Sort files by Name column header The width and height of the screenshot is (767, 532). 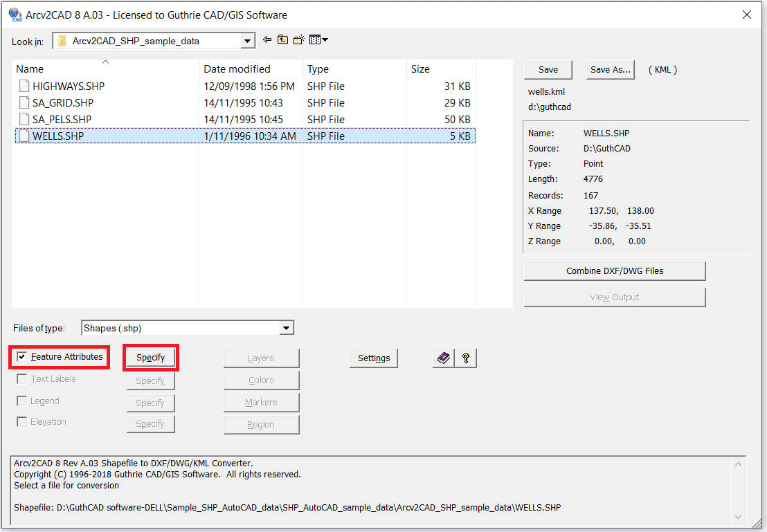105,69
